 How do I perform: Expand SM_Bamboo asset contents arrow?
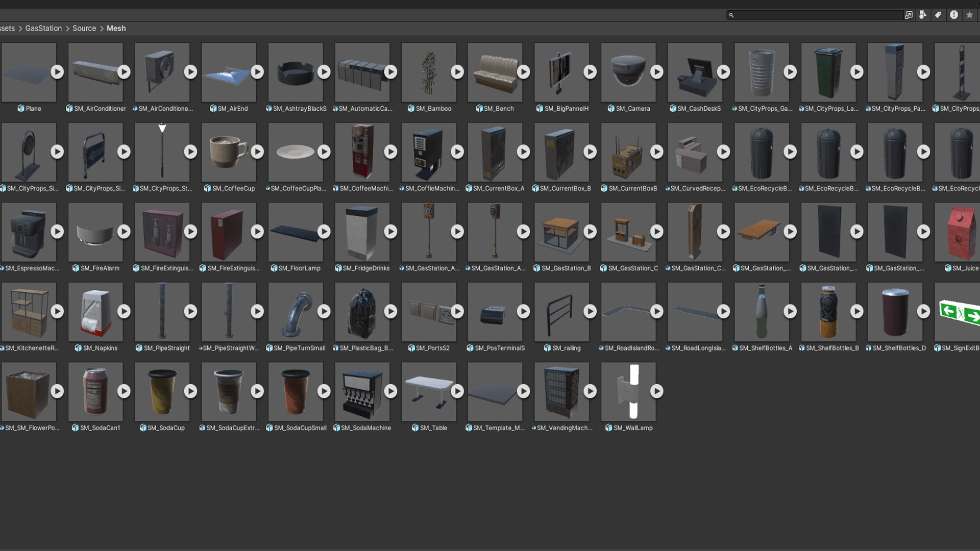coord(457,72)
